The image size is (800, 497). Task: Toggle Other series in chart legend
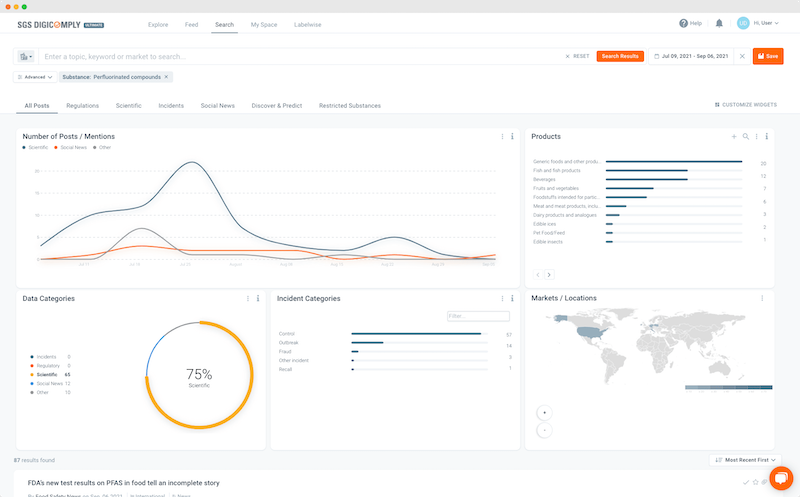click(102, 147)
